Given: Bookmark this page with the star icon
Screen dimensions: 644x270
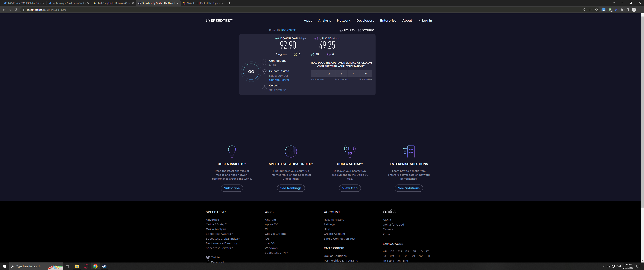Looking at the screenshot, I should click(x=596, y=10).
